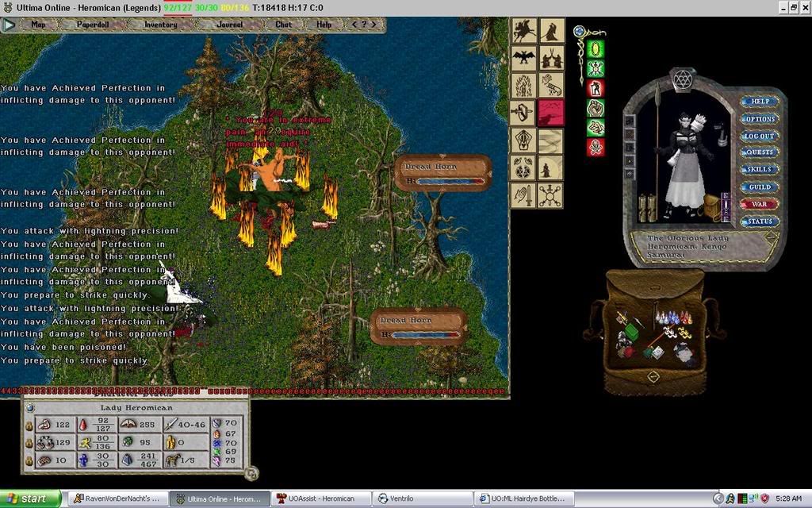Image resolution: width=812 pixels, height=508 pixels.
Task: Open the Map menu
Action: [x=38, y=25]
